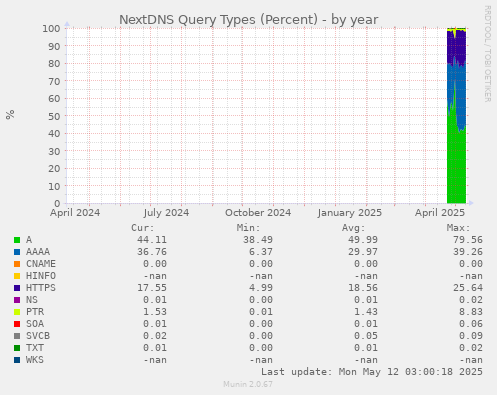Click the magenta NS legend swatch
497x395 pixels.
coord(17,300)
